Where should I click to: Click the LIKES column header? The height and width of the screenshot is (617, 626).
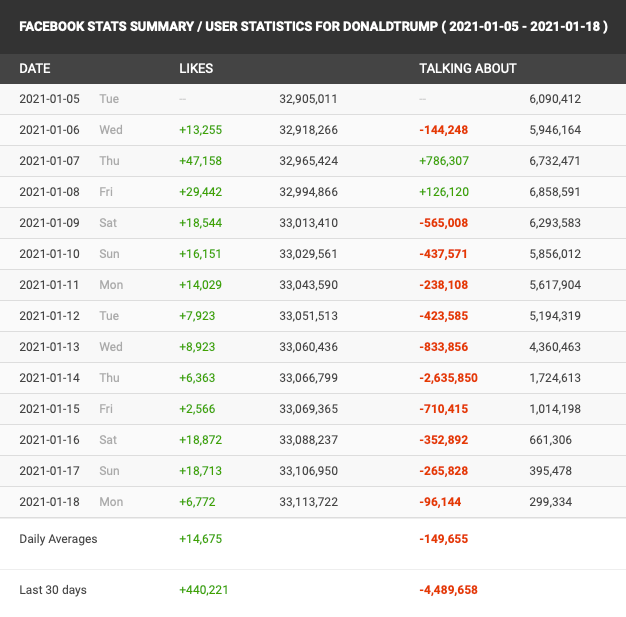pos(196,68)
